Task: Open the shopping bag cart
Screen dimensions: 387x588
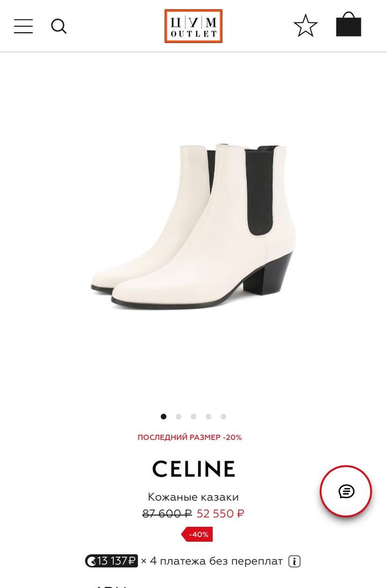Action: [348, 24]
